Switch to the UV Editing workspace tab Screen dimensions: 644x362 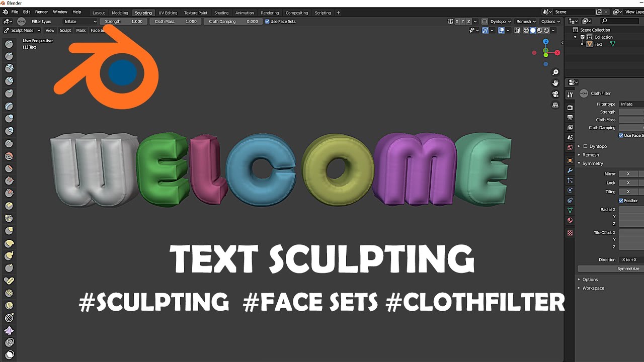[x=168, y=13]
